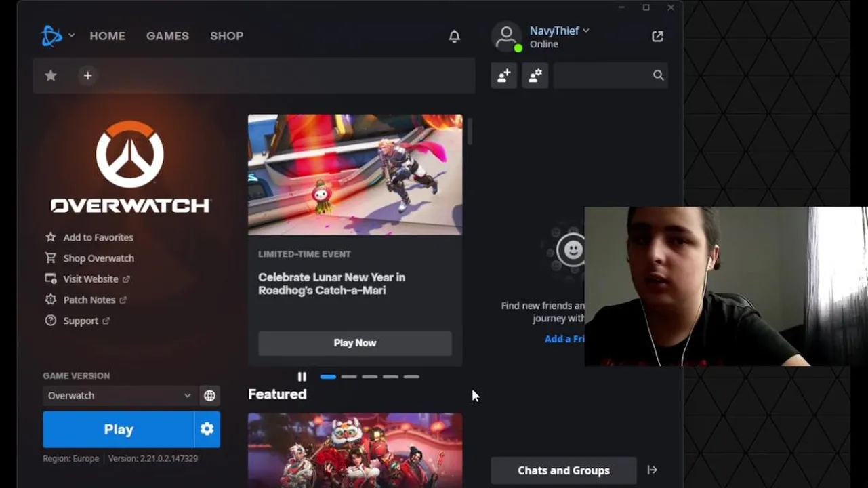Select the fifth carousel indicator
868x488 pixels.
coord(411,377)
